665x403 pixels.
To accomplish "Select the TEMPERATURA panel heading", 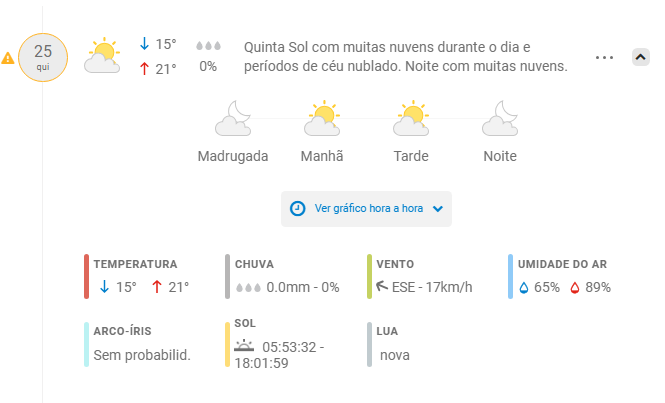I will [135, 264].
